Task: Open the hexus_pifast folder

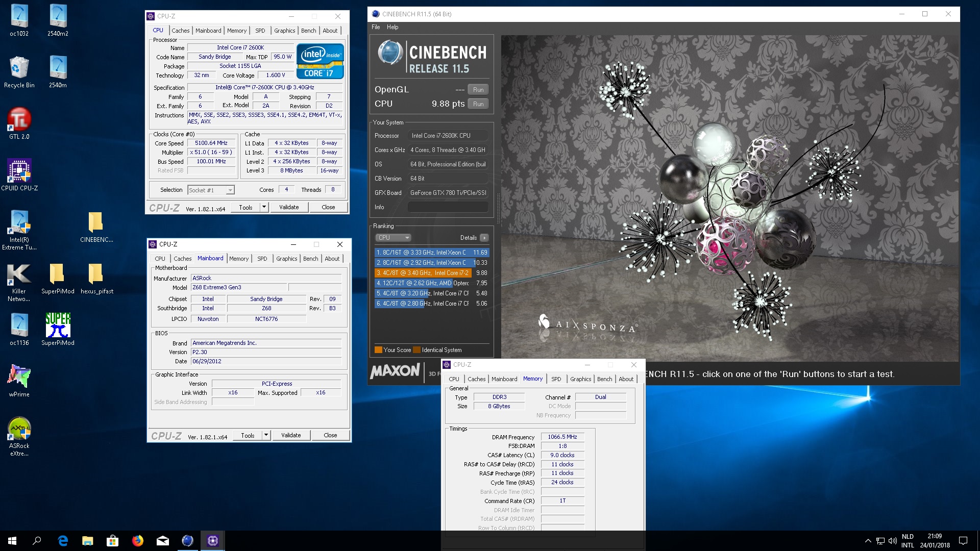Action: click(x=96, y=279)
